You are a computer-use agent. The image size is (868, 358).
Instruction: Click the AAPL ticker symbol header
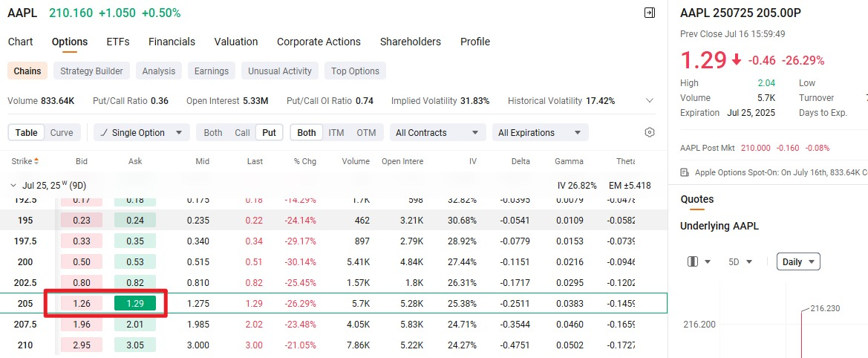(22, 13)
